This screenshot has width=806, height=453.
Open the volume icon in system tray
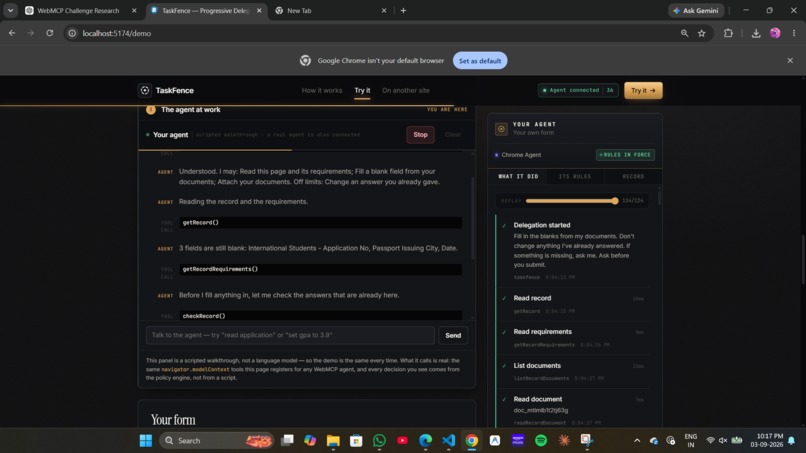(x=723, y=441)
